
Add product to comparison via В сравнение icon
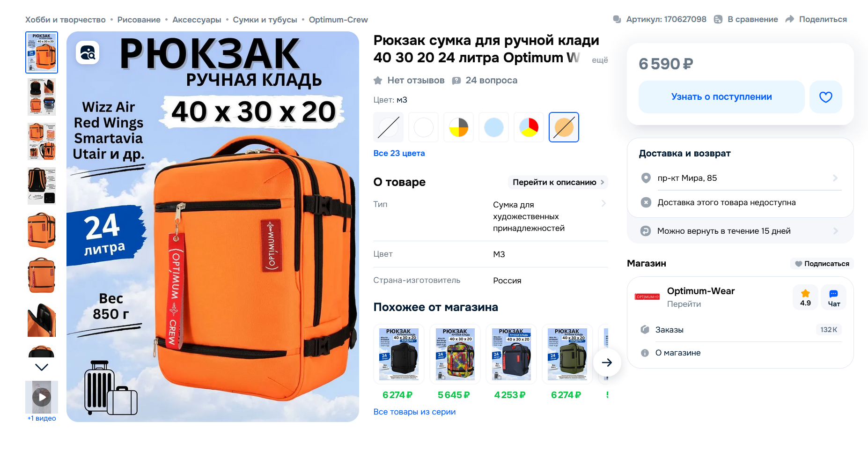718,19
